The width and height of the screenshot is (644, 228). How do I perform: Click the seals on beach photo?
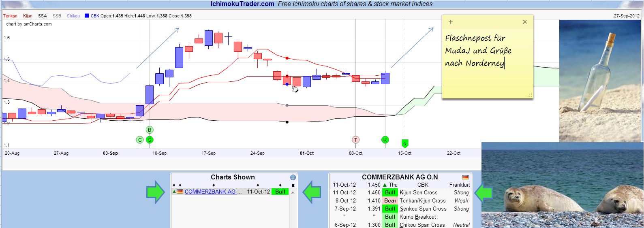(x=563, y=185)
